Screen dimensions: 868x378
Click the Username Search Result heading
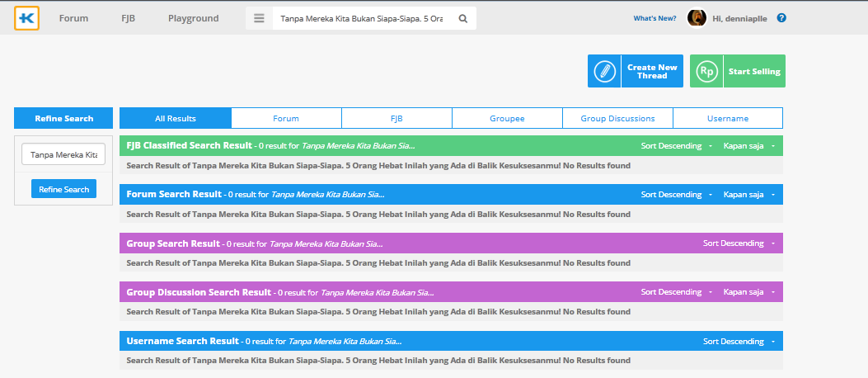[183, 341]
